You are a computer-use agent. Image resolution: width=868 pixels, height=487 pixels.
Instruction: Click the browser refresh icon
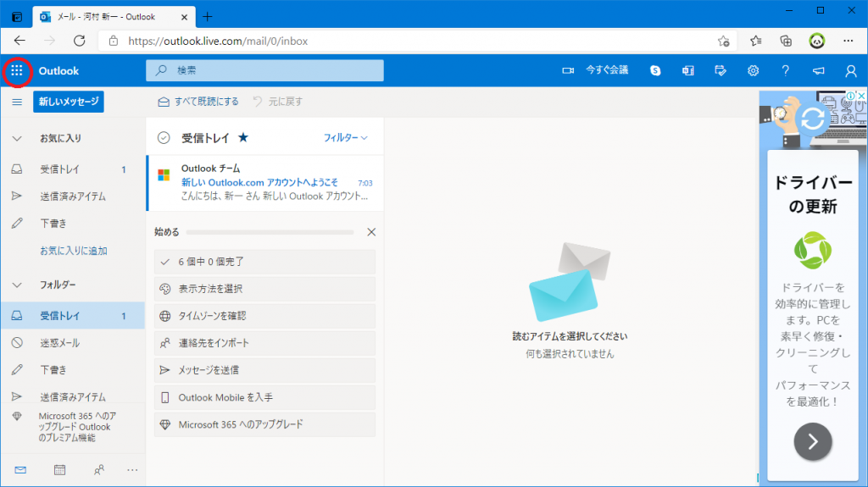click(x=80, y=41)
